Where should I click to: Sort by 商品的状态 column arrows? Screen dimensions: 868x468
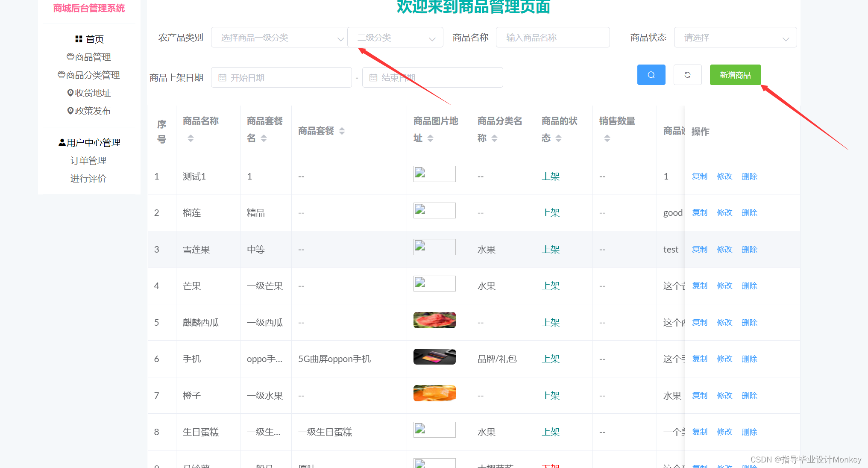[x=558, y=138]
